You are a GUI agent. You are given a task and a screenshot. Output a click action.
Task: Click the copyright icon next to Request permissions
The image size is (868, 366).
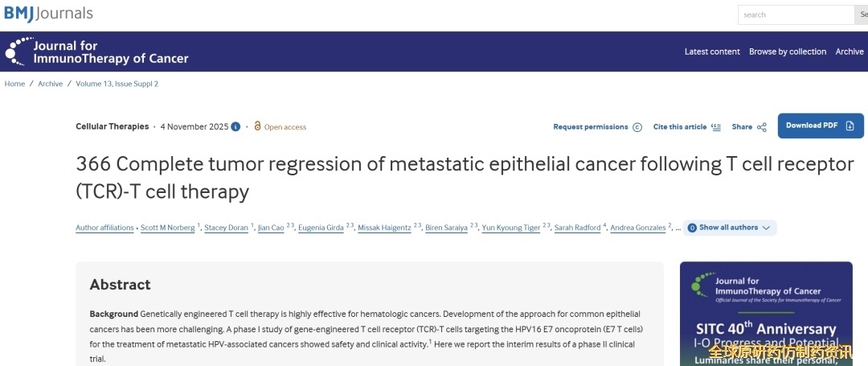point(637,127)
